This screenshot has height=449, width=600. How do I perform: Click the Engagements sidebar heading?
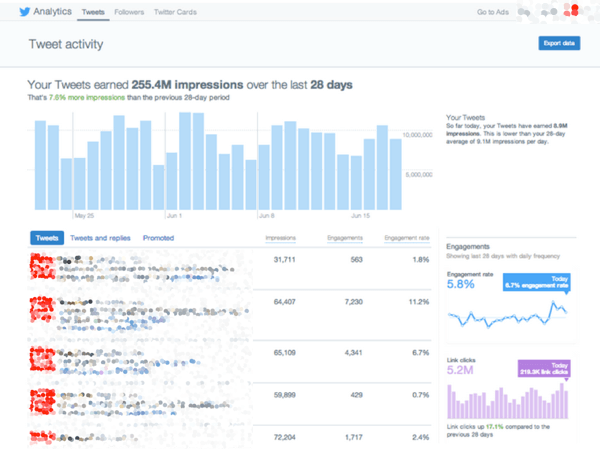coord(468,247)
